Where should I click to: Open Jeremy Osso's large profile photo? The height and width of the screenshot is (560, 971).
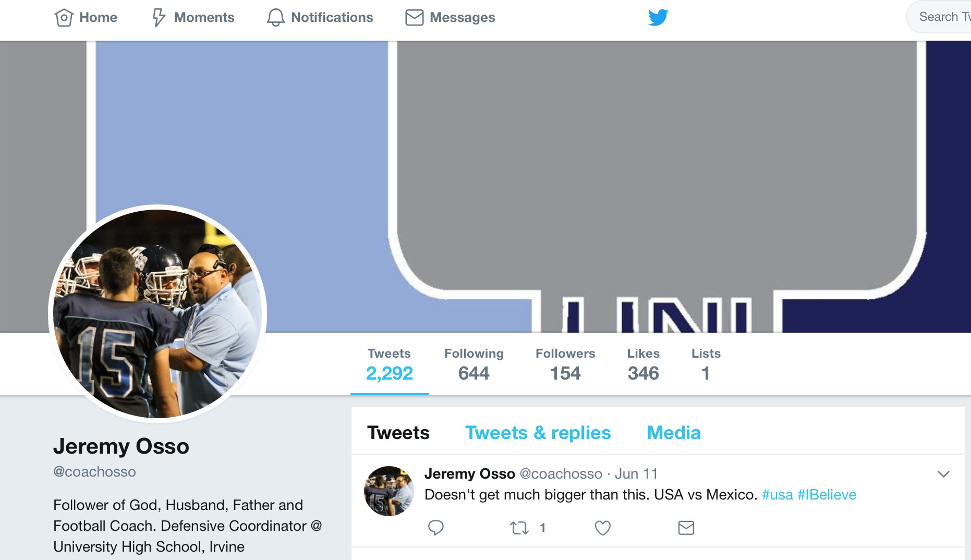[157, 314]
